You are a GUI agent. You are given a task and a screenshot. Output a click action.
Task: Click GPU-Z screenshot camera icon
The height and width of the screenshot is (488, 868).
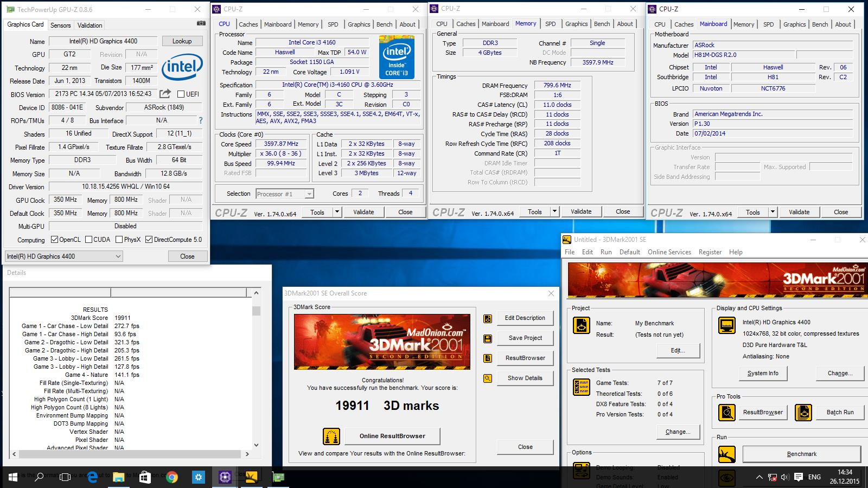point(201,23)
